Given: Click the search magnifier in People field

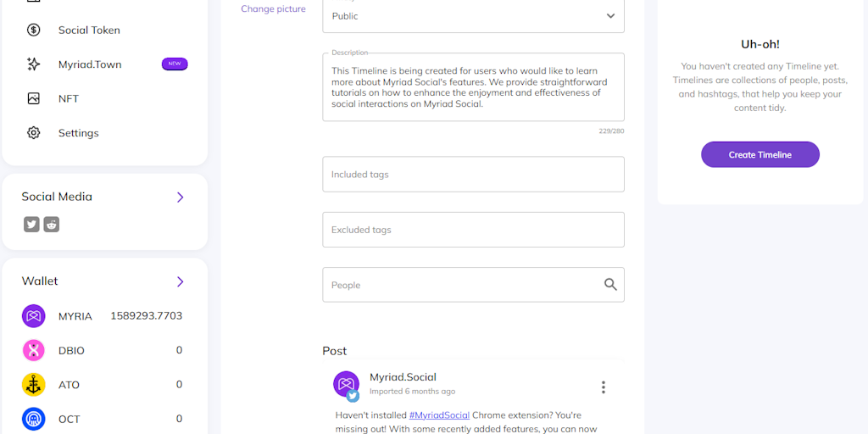Looking at the screenshot, I should coord(610,285).
